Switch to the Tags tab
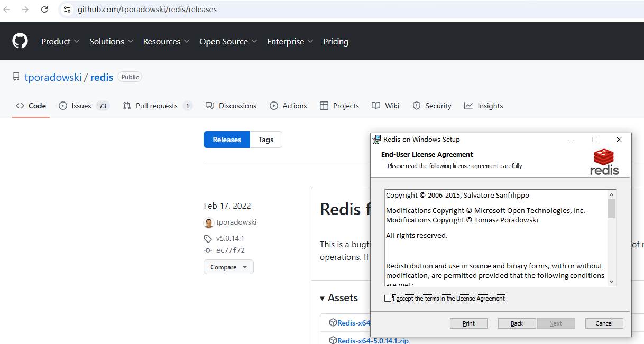644x344 pixels. (266, 140)
